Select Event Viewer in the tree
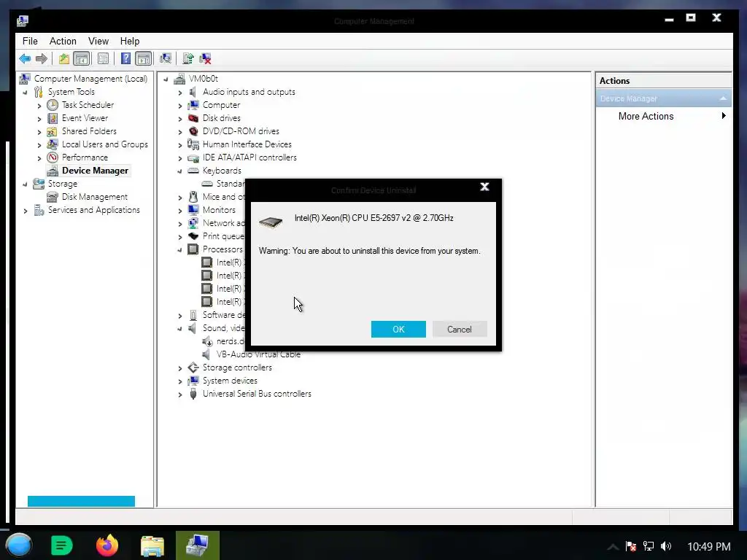747x560 pixels. click(x=85, y=118)
